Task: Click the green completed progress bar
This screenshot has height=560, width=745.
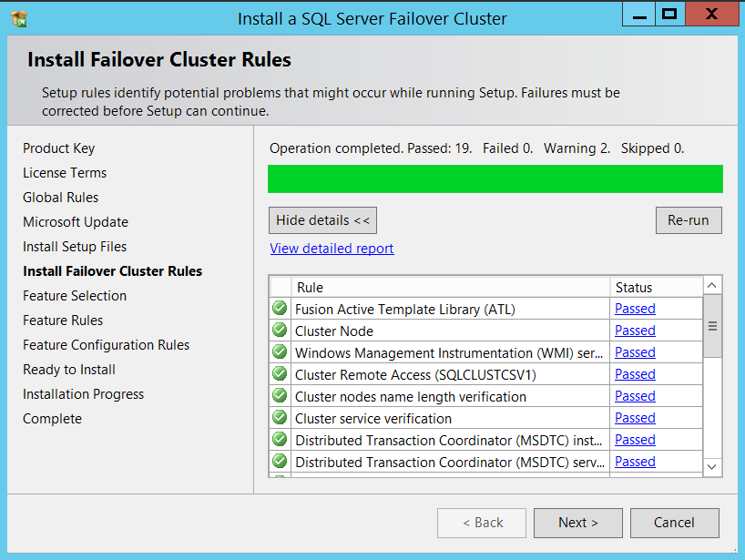Action: click(x=495, y=179)
